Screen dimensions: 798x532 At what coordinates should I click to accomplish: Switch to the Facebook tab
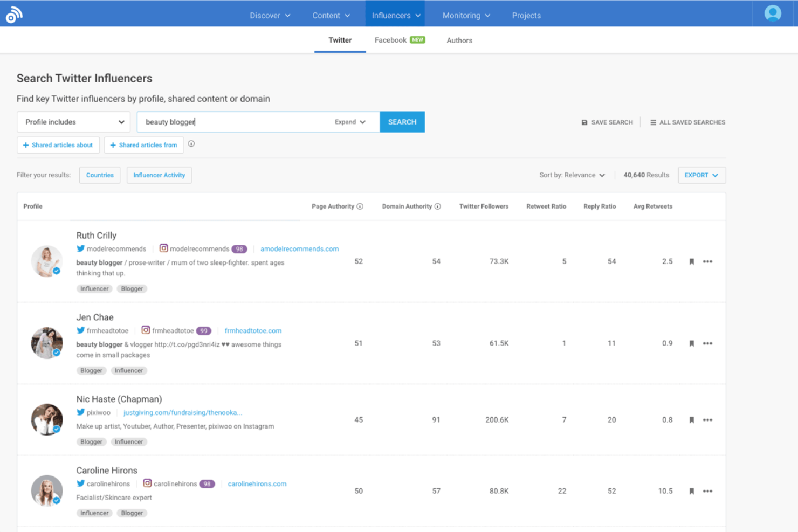tap(390, 39)
